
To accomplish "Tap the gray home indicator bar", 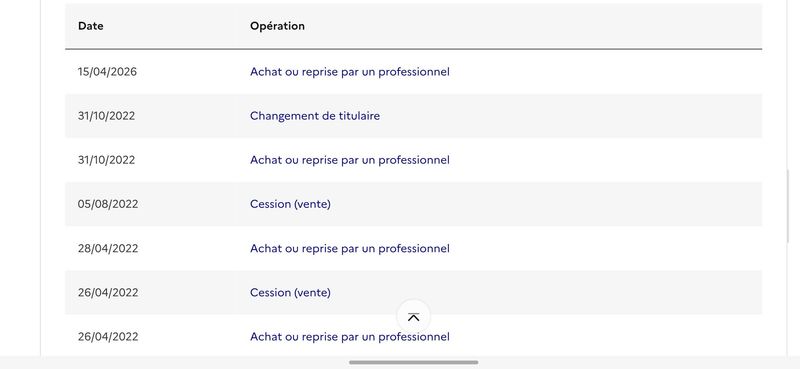I will [413, 362].
